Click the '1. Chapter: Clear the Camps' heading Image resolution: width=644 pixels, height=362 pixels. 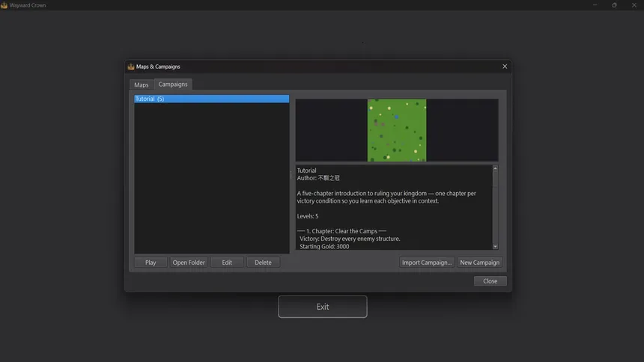(341, 231)
